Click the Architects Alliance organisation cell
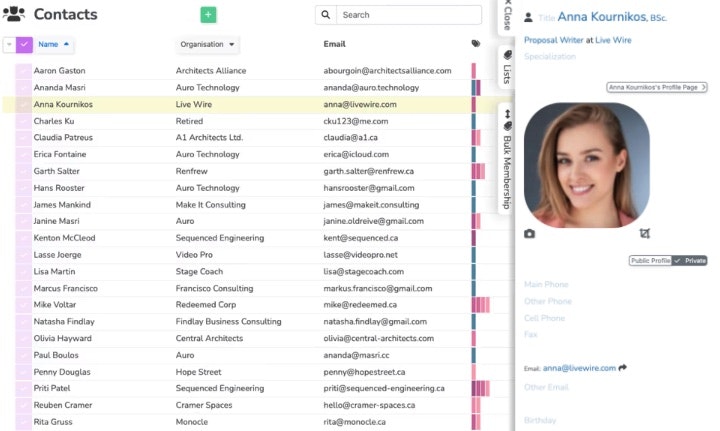The image size is (720, 431). tap(211, 71)
